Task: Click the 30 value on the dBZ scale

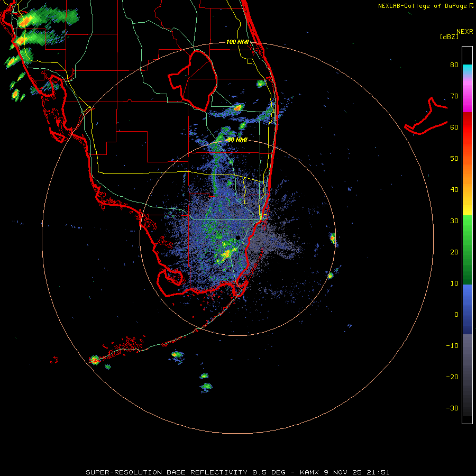Action: [x=454, y=221]
